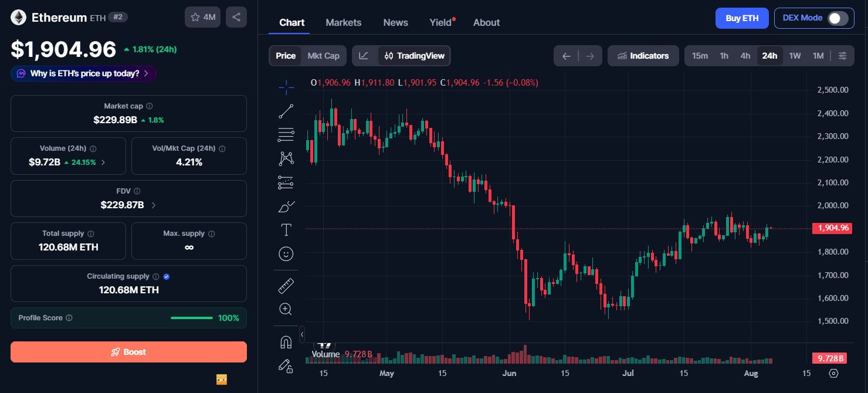
Task: Open the emoji icons tool
Action: click(286, 253)
